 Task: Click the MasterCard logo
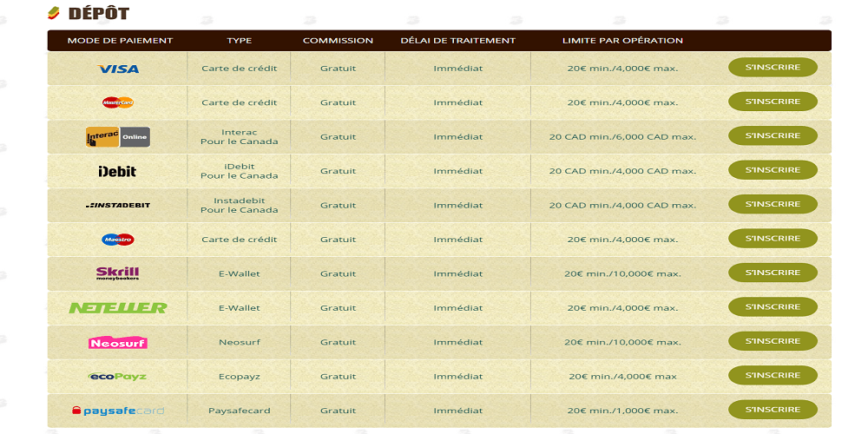click(x=118, y=102)
